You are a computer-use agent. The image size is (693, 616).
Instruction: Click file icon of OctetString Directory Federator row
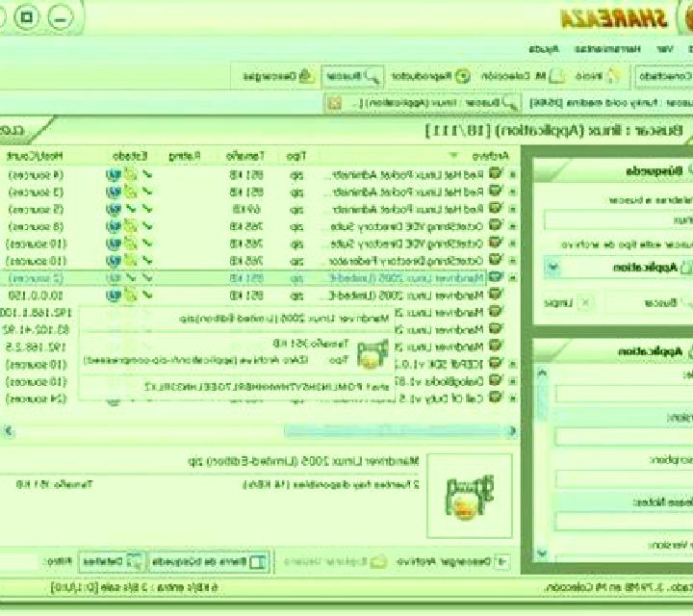[496, 260]
